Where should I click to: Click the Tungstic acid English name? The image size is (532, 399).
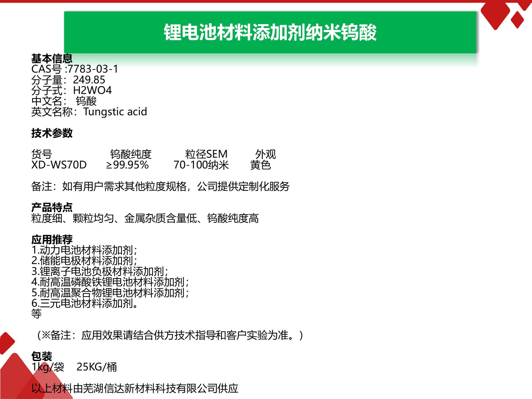coord(115,112)
